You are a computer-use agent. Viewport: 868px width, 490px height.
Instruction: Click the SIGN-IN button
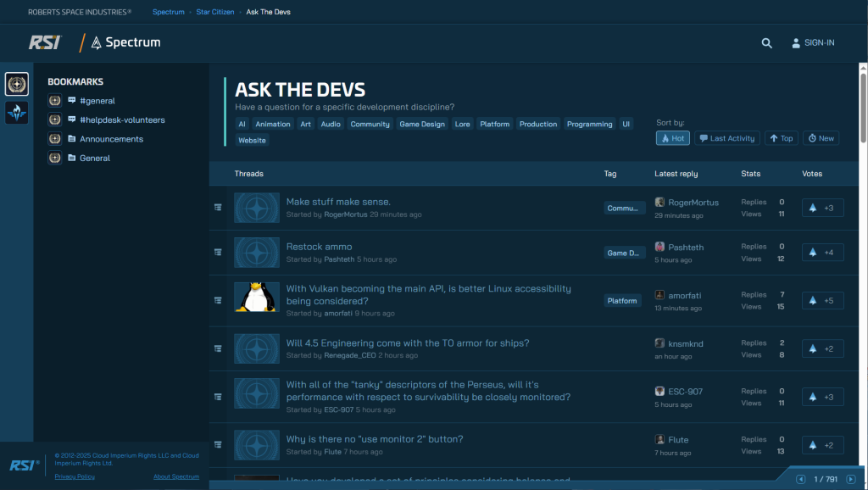pos(812,43)
